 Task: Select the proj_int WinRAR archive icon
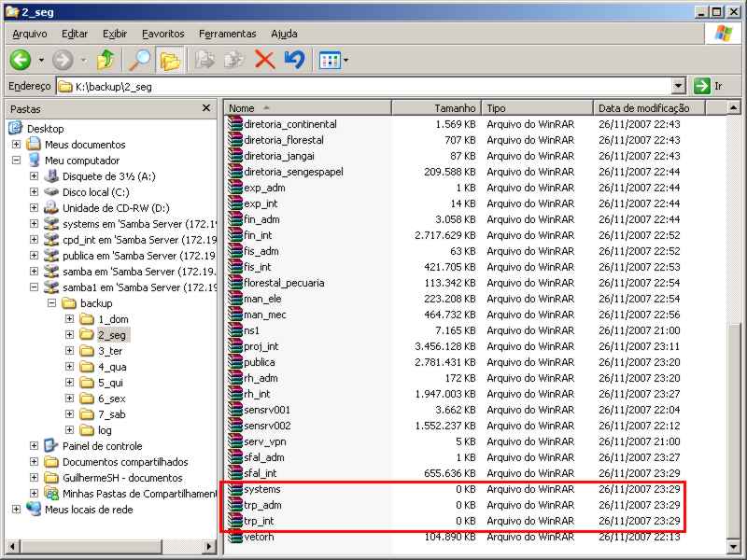[235, 346]
